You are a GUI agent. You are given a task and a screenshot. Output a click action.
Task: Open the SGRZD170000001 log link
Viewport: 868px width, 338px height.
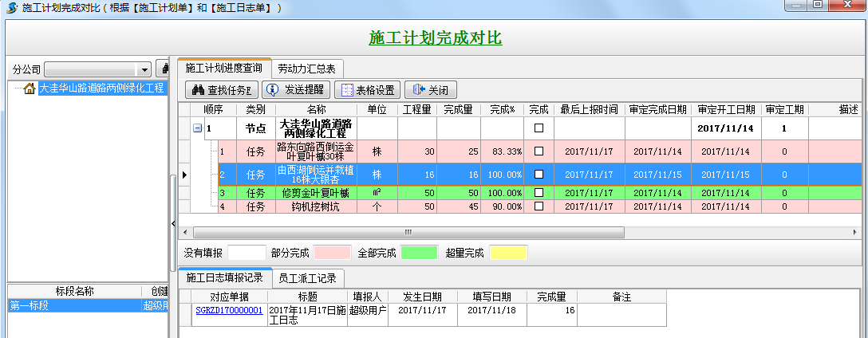(x=228, y=311)
